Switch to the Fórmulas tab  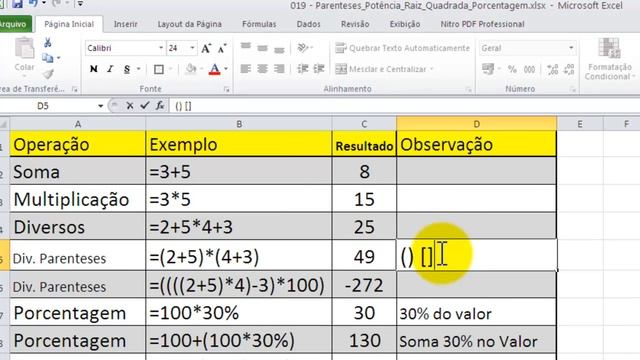[x=259, y=24]
